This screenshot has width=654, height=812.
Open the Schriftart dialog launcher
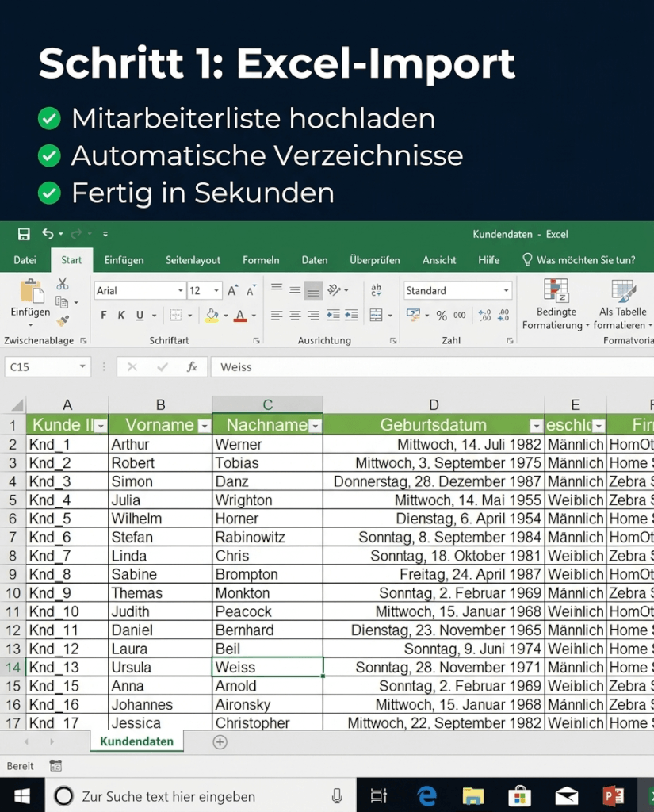pyautogui.click(x=256, y=341)
